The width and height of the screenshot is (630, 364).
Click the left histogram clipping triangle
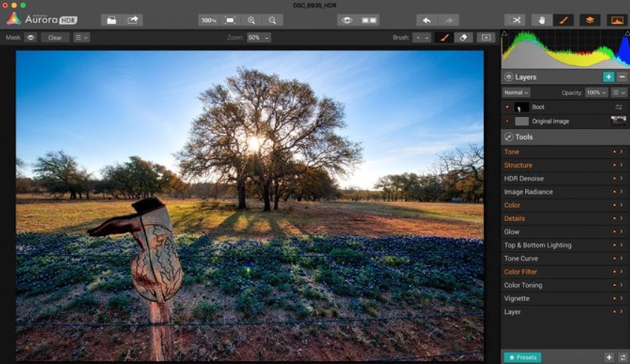click(x=504, y=33)
